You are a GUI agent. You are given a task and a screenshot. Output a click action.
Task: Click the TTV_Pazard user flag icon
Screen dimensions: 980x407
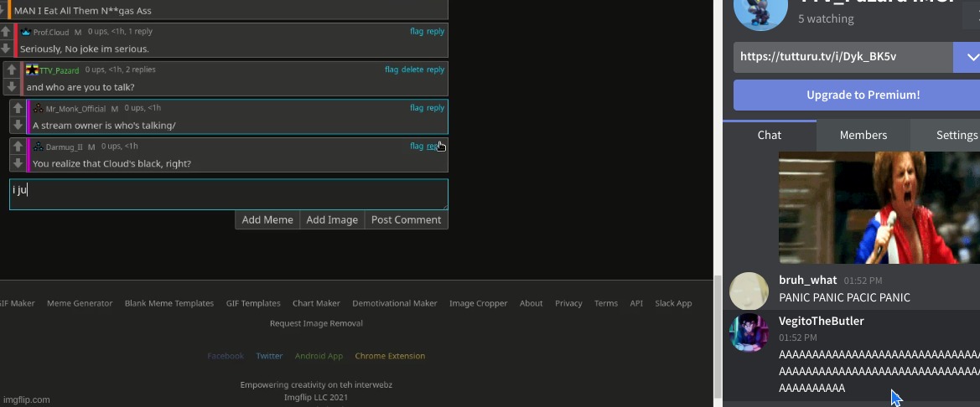pos(32,70)
